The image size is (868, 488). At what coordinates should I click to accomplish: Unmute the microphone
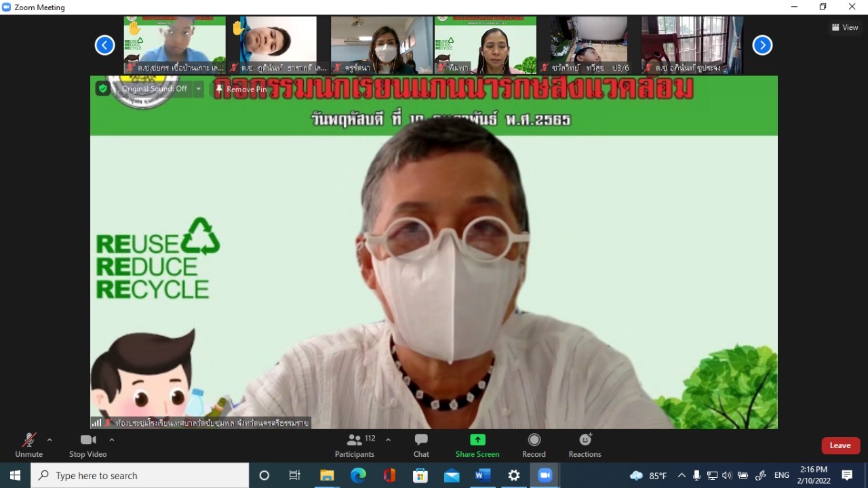point(28,445)
